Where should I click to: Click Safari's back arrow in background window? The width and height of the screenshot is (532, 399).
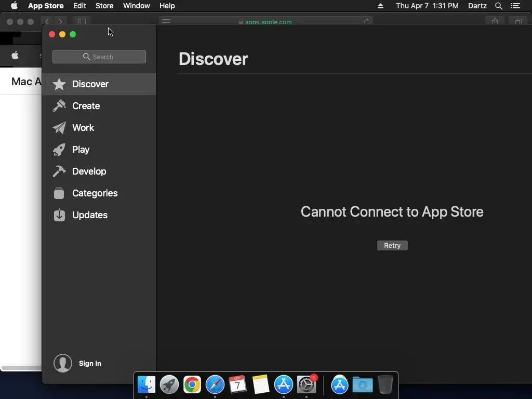47,21
